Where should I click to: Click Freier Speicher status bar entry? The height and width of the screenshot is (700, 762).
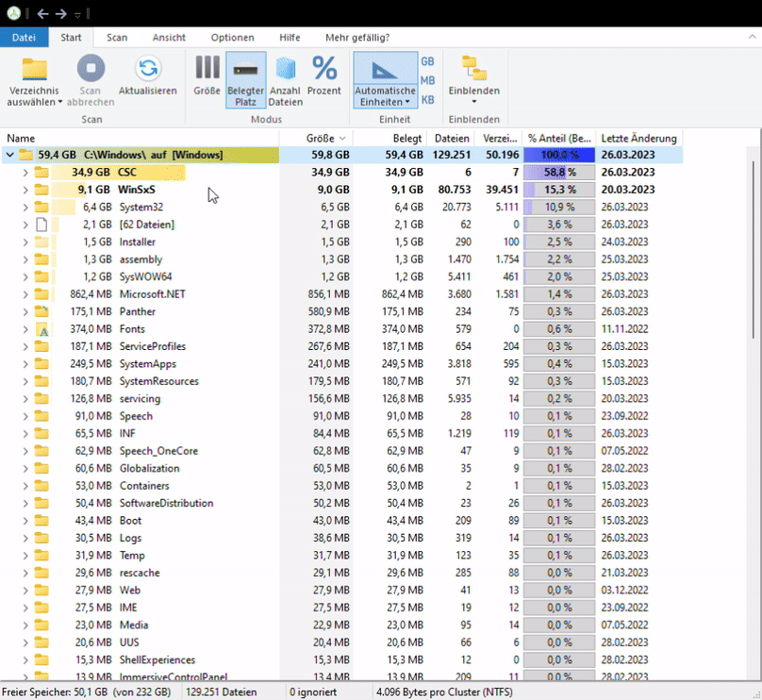coord(87,692)
